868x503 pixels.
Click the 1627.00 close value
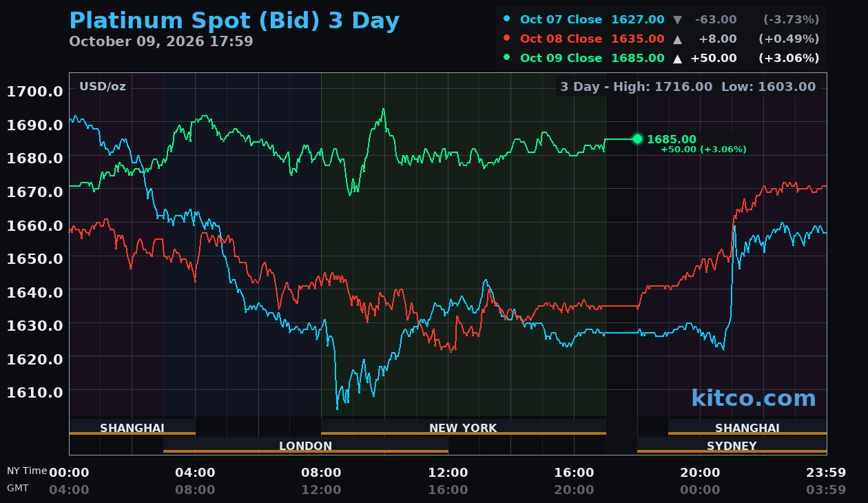pyautogui.click(x=638, y=20)
